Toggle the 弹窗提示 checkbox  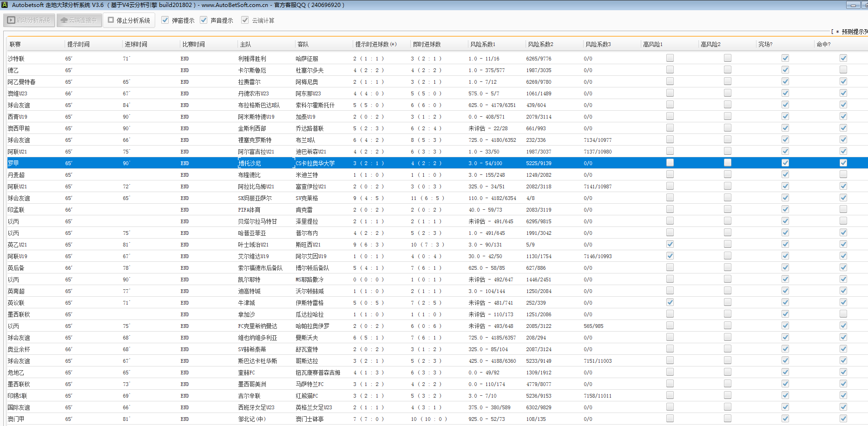click(x=165, y=20)
